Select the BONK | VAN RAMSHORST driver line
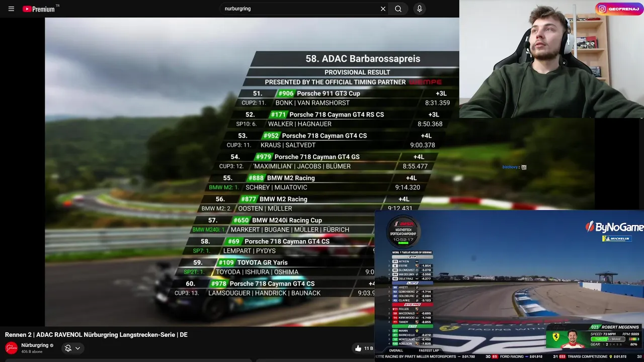The height and width of the screenshot is (362, 644). click(312, 103)
